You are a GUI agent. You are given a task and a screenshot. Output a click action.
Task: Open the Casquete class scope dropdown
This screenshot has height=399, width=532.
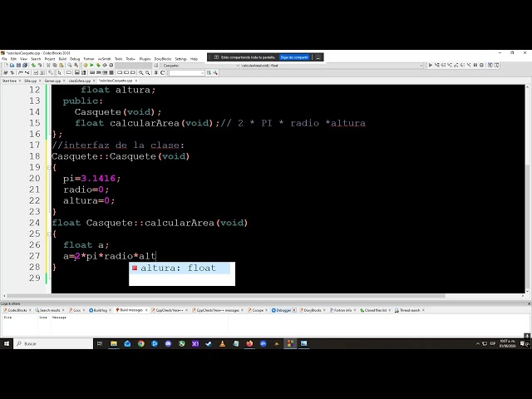point(237,66)
